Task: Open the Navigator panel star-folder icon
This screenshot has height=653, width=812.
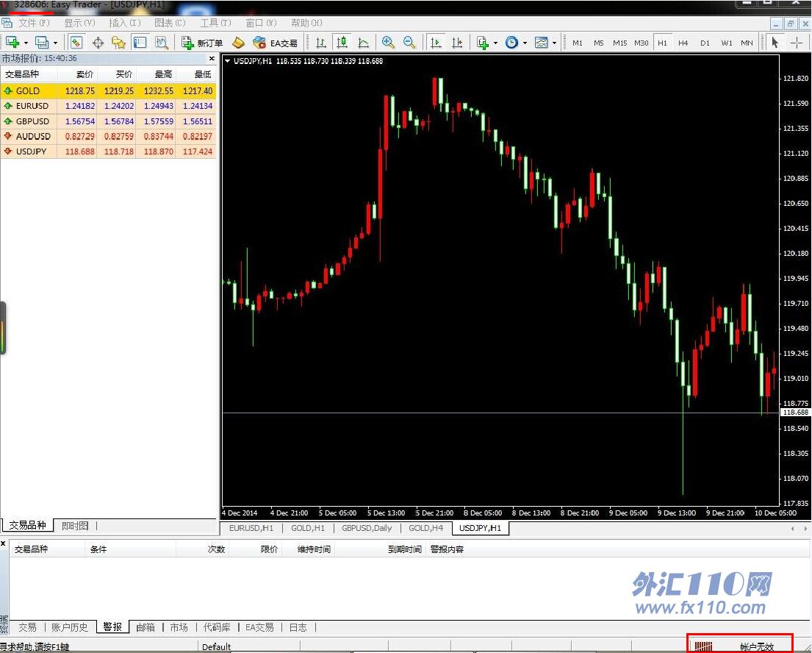Action: click(x=118, y=43)
